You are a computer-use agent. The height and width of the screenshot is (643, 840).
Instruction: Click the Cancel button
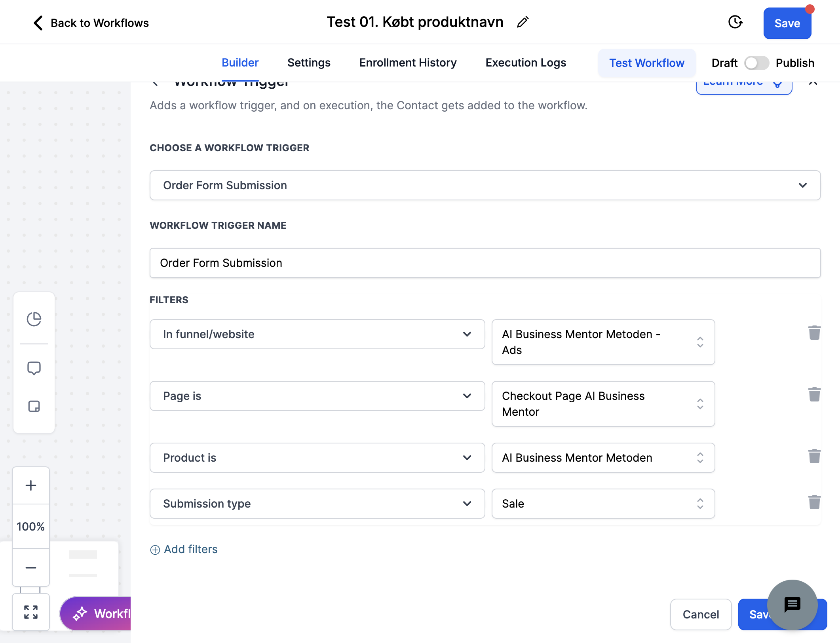point(701,614)
